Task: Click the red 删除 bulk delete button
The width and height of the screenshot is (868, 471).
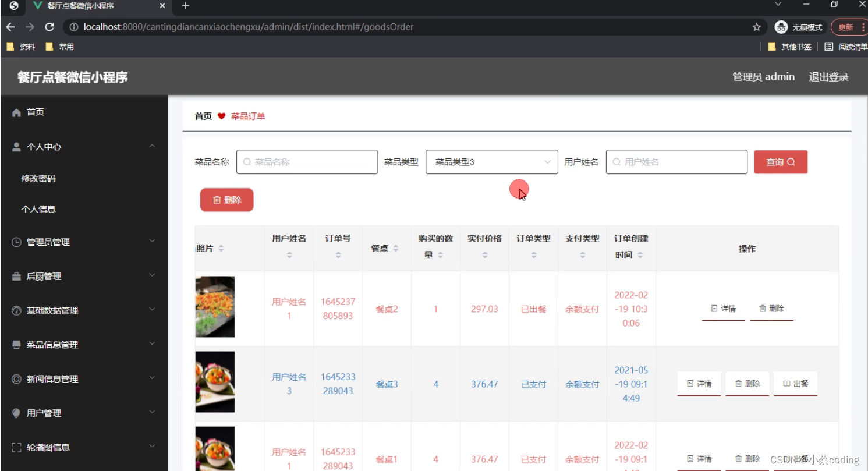Action: point(227,200)
